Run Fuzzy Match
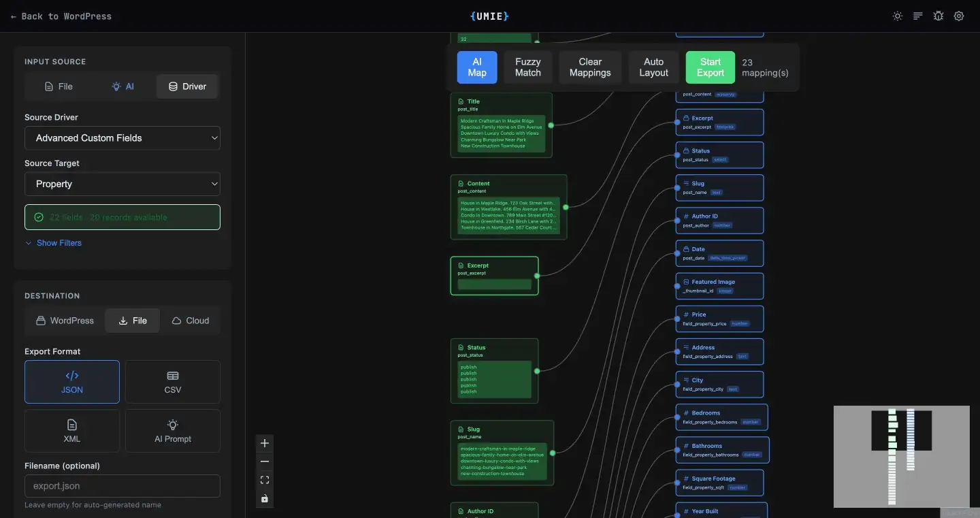This screenshot has height=518, width=980. [x=528, y=67]
